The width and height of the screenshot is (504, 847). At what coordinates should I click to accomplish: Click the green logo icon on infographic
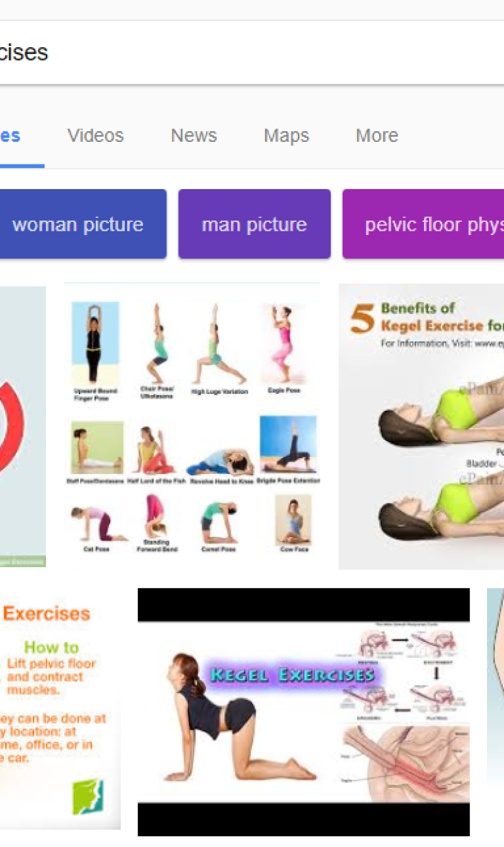click(x=88, y=797)
